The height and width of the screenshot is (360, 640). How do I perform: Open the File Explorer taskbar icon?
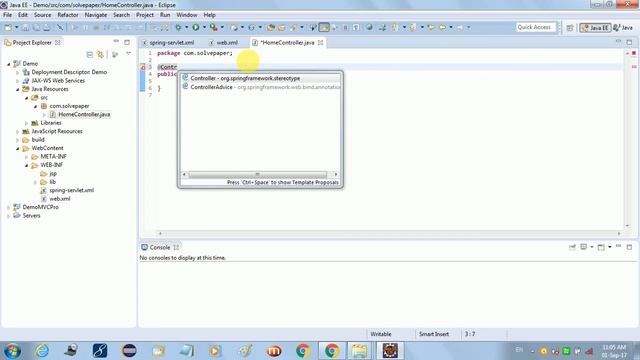point(359,351)
